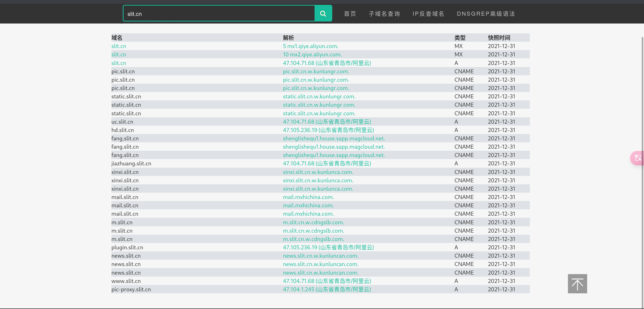This screenshot has height=309, width=644.
Task: Open hd.slit.cn's 47.105.236.19 IP link
Action: (x=328, y=130)
